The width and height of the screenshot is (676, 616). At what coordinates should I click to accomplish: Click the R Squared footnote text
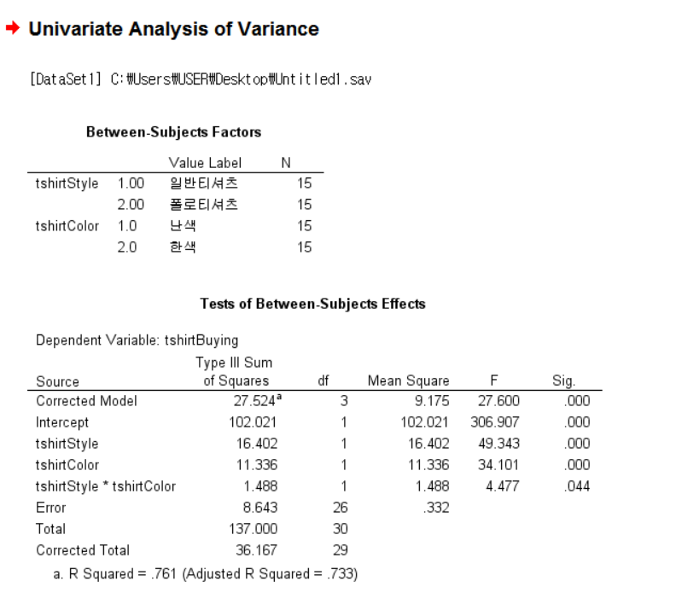(205, 574)
